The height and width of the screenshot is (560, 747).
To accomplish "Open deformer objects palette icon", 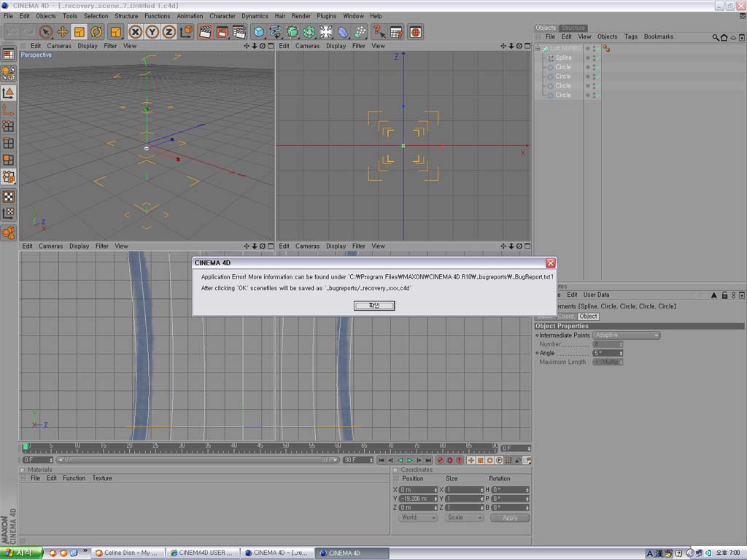I will click(x=343, y=32).
